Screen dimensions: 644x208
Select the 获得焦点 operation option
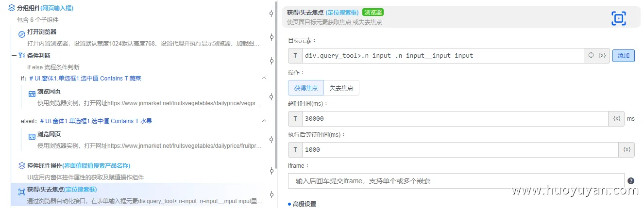[306, 88]
